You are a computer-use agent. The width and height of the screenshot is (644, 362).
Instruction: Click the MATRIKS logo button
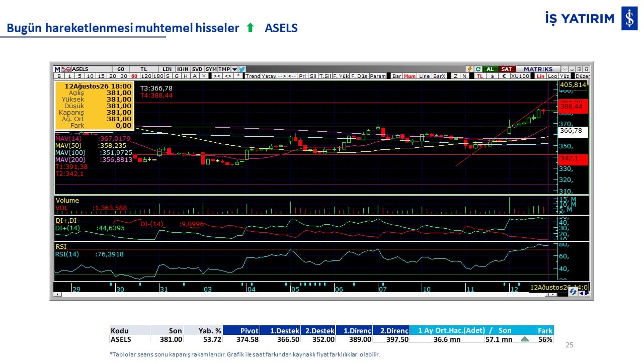click(538, 69)
